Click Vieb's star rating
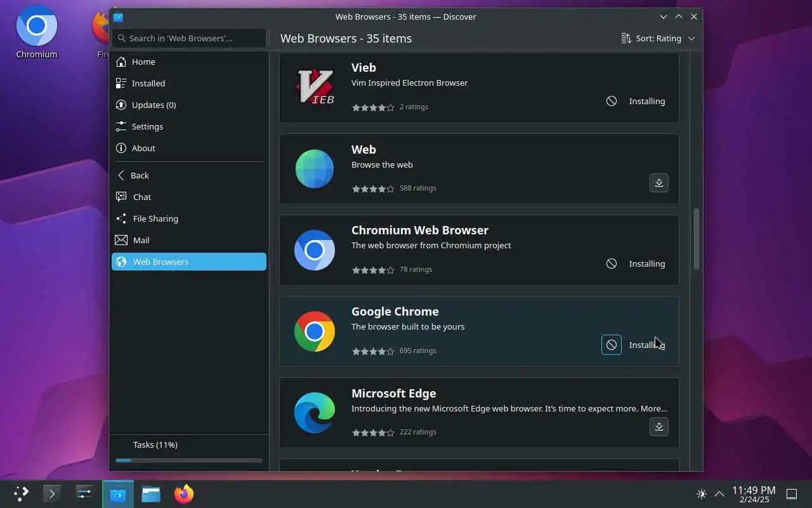Viewport: 812px width, 508px height. pos(373,107)
